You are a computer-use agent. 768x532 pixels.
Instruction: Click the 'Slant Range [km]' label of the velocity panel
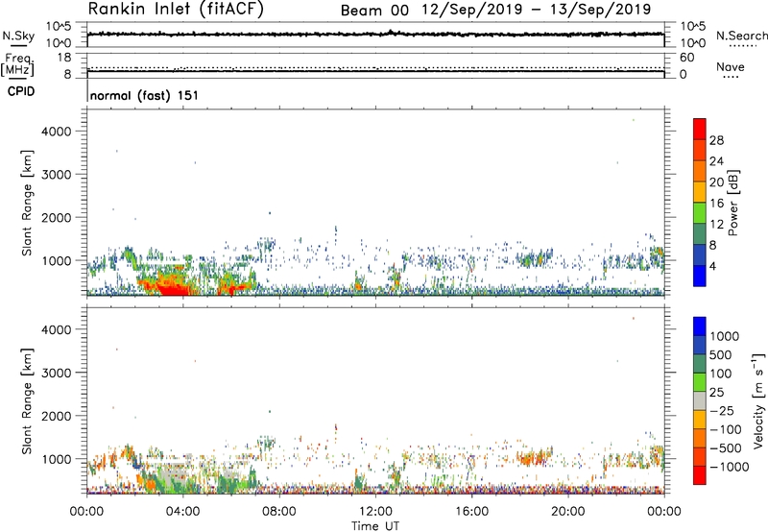(x=27, y=401)
